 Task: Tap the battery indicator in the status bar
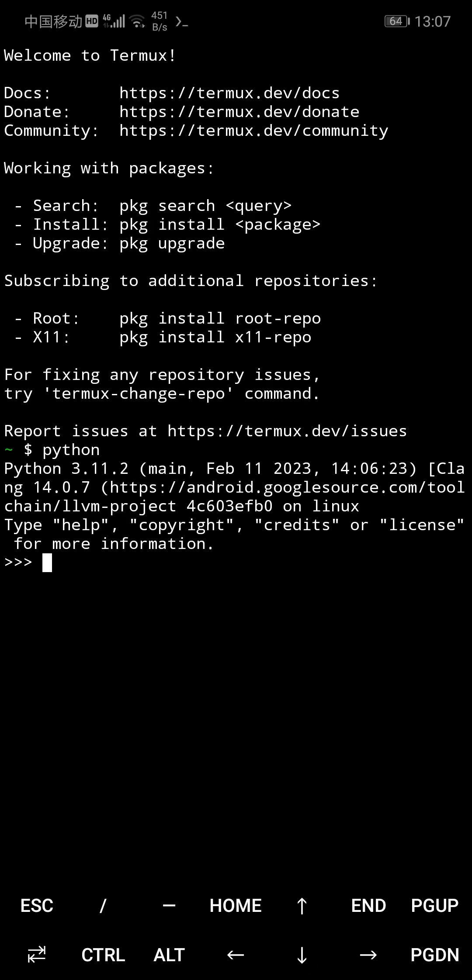point(396,21)
